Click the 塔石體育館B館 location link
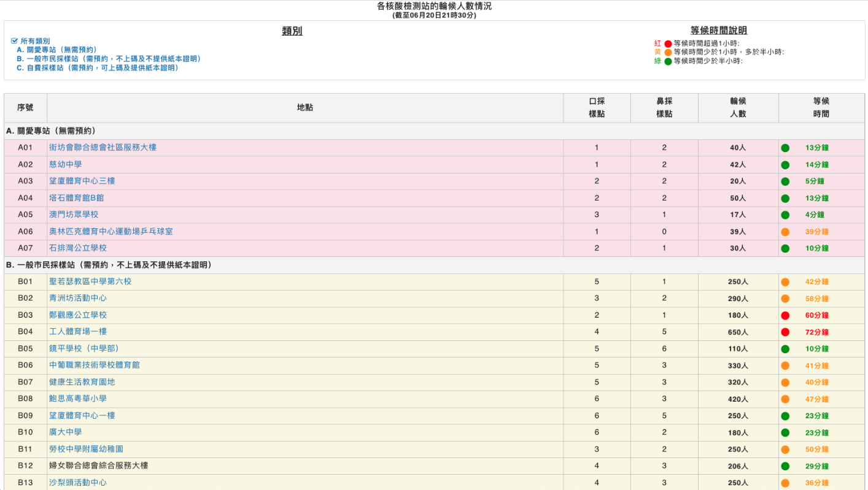868x490 pixels. pos(77,198)
